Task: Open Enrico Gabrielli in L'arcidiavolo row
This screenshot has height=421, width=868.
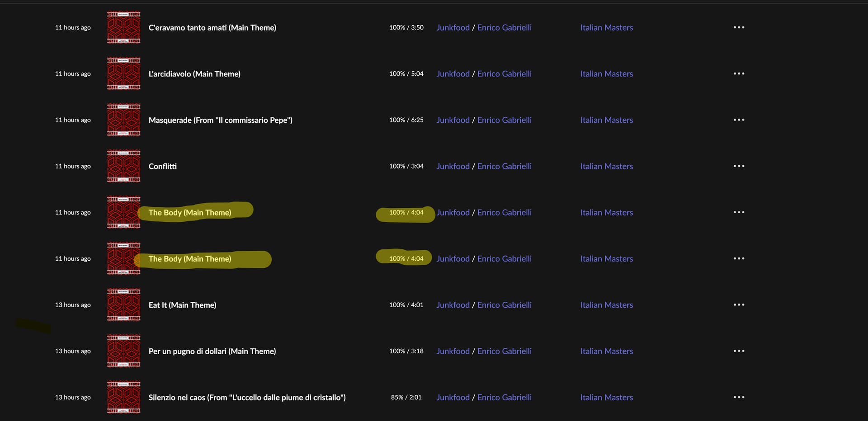Action: (505, 74)
